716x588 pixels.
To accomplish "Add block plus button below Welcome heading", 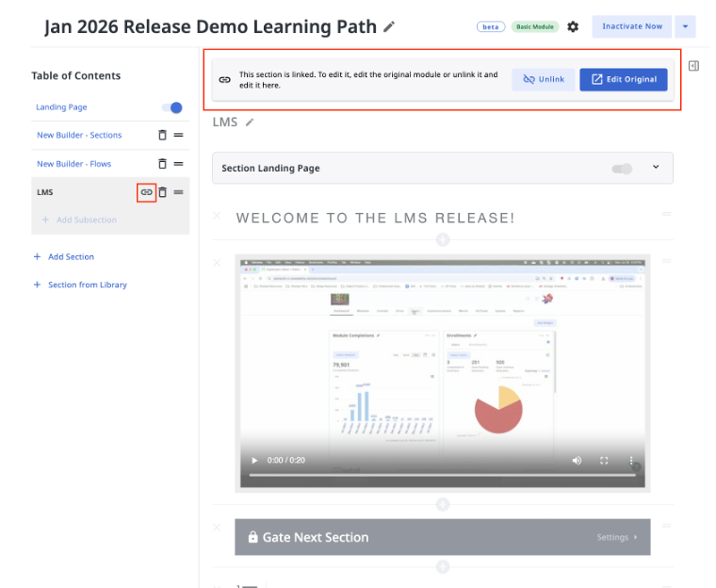I will [x=443, y=240].
